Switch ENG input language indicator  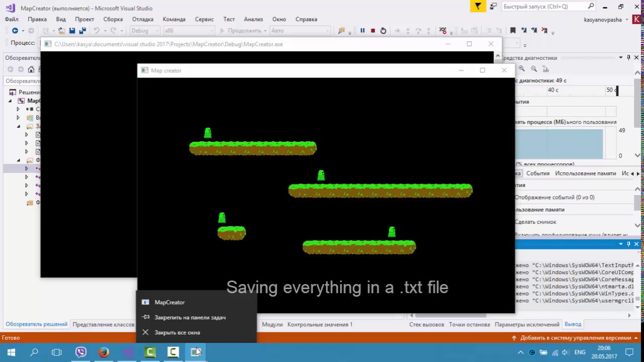580,352
